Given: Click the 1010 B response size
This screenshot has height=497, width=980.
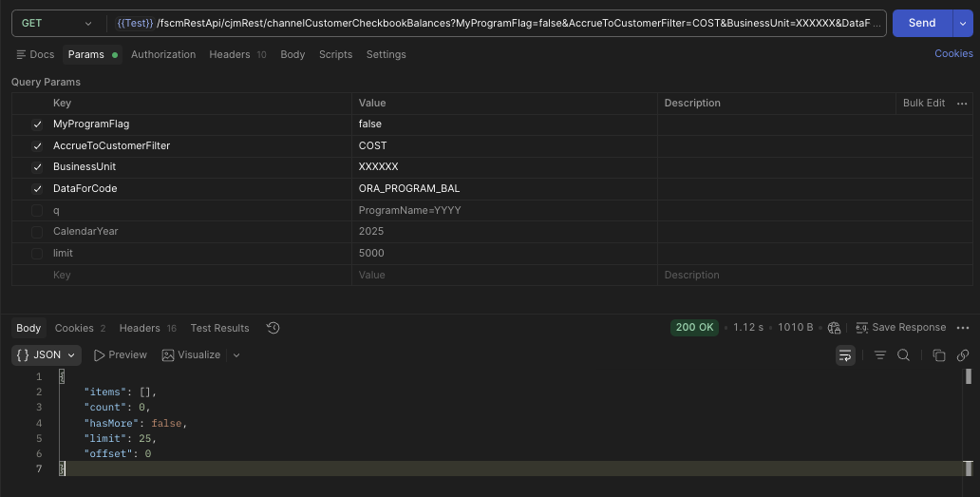Looking at the screenshot, I should point(795,328).
